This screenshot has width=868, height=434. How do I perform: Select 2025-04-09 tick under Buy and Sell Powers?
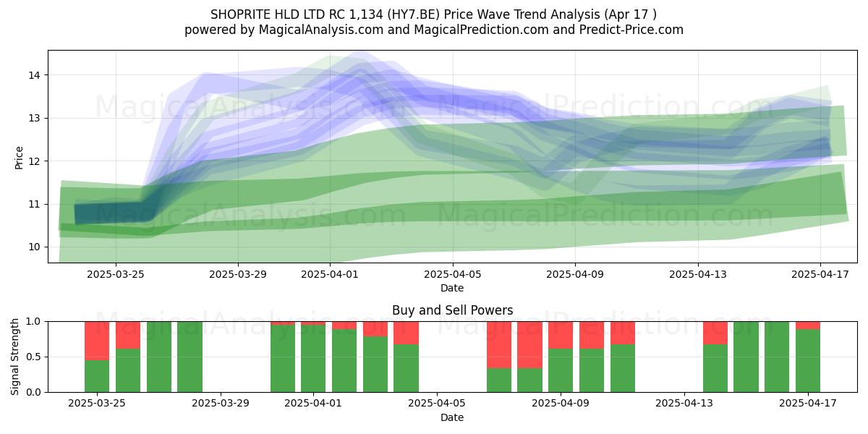click(561, 404)
